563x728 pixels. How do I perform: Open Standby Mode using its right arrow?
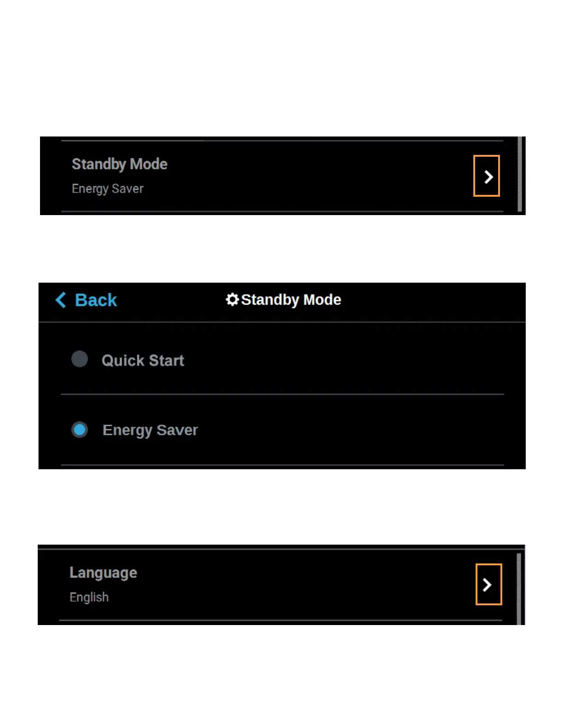487,176
